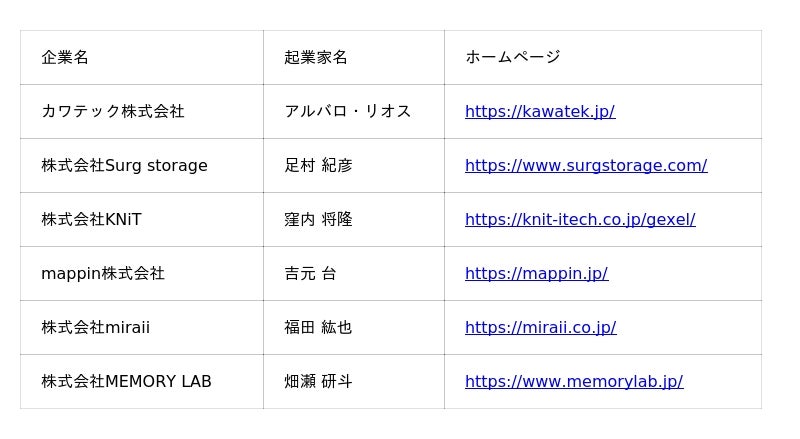Open the surgstorage.com link

coord(585,165)
